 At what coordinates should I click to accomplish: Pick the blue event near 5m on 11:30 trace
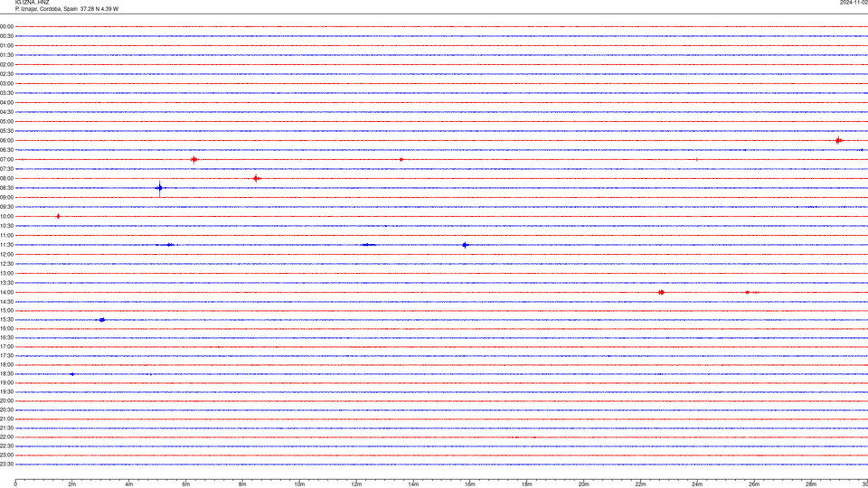pyautogui.click(x=169, y=245)
